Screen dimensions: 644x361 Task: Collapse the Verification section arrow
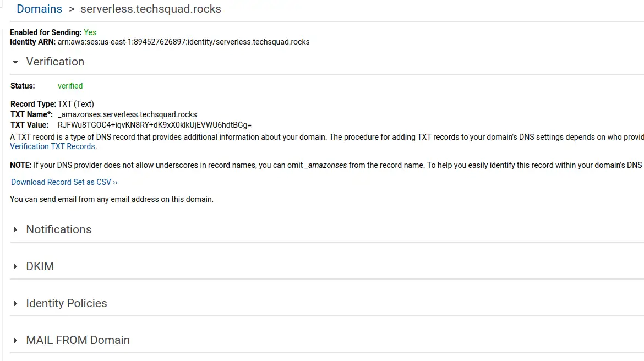[15, 62]
